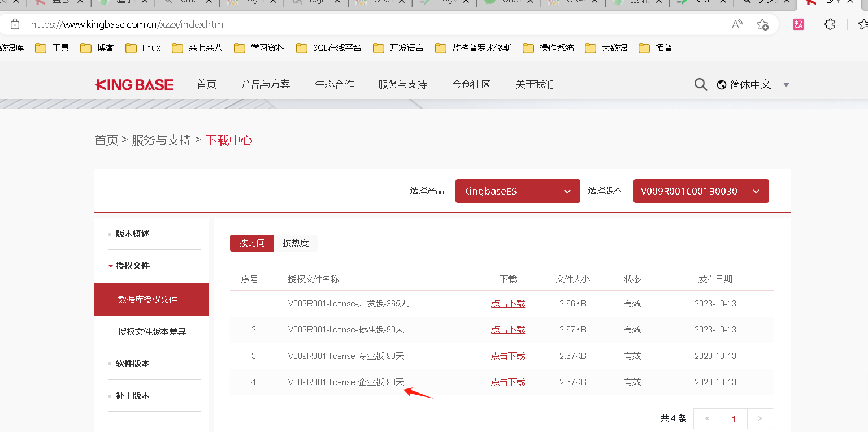Image resolution: width=868 pixels, height=432 pixels.
Task: Open the 操作系统 bookmark folder
Action: [548, 48]
